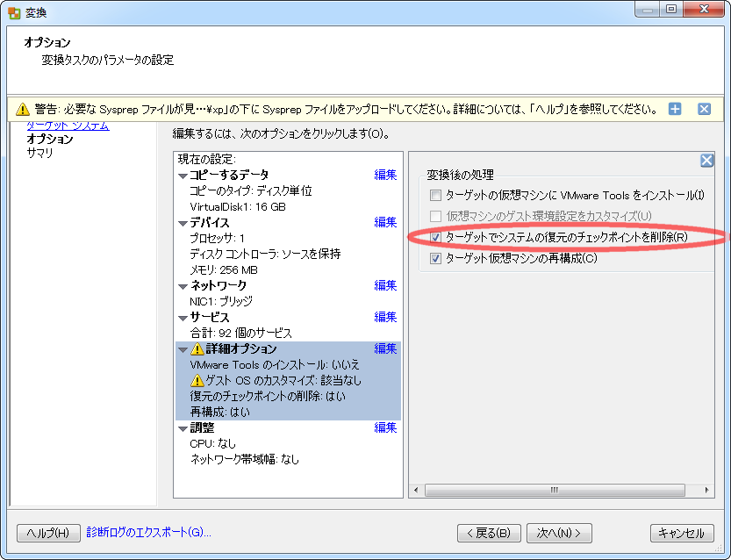
Task: Select サマリ step in sidebar
Action: (40, 153)
